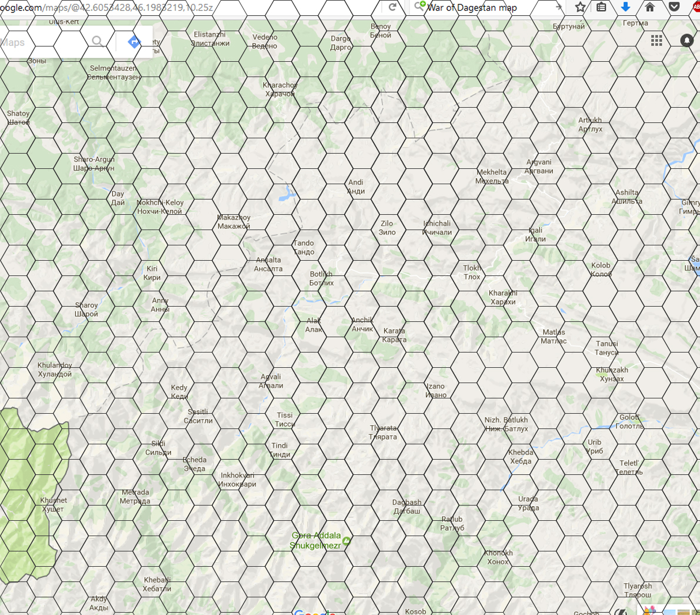Click the Tlyarosh label
Viewport: 700px width, 615px height.
click(638, 590)
